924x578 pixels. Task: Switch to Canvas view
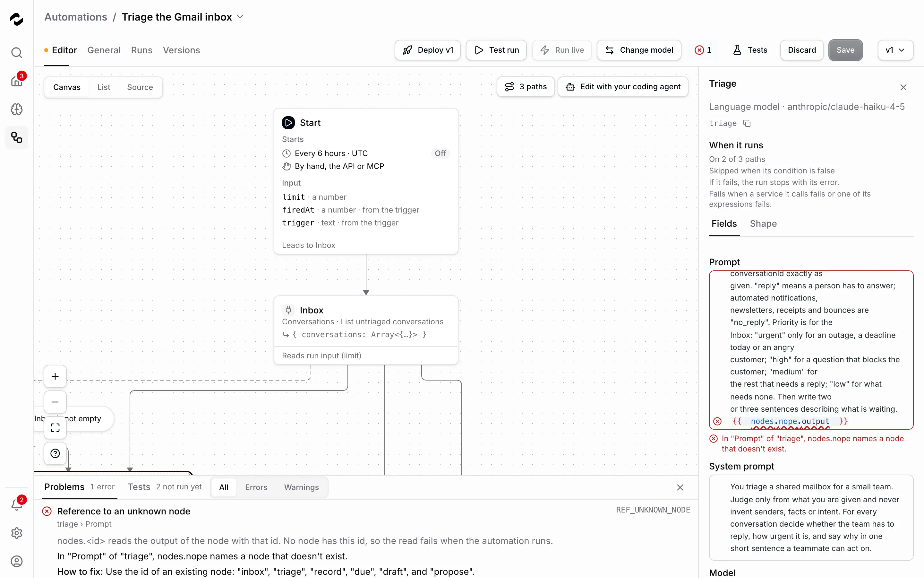[67, 87]
